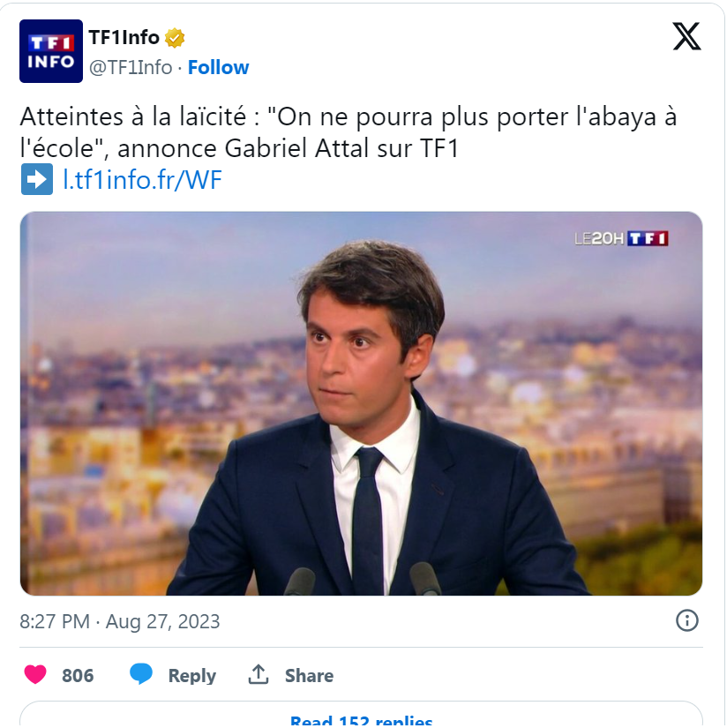This screenshot has width=727, height=728.
Task: Open Read 152 replies button
Action: click(x=361, y=719)
